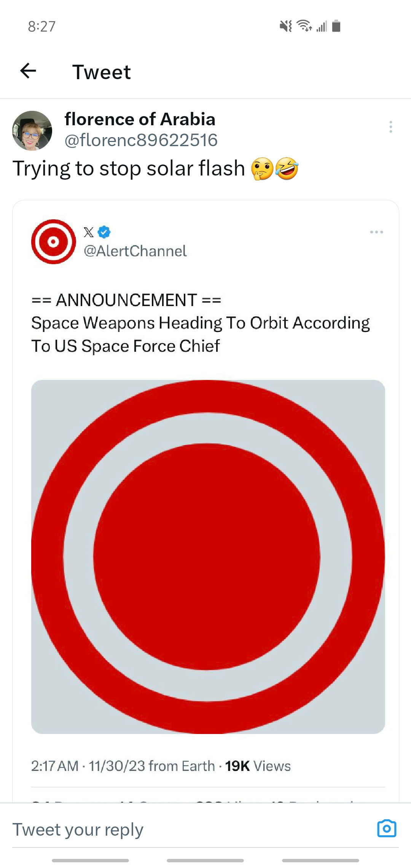Tap the cellular signal strength icon
This screenshot has height=868, width=411.
point(322,26)
